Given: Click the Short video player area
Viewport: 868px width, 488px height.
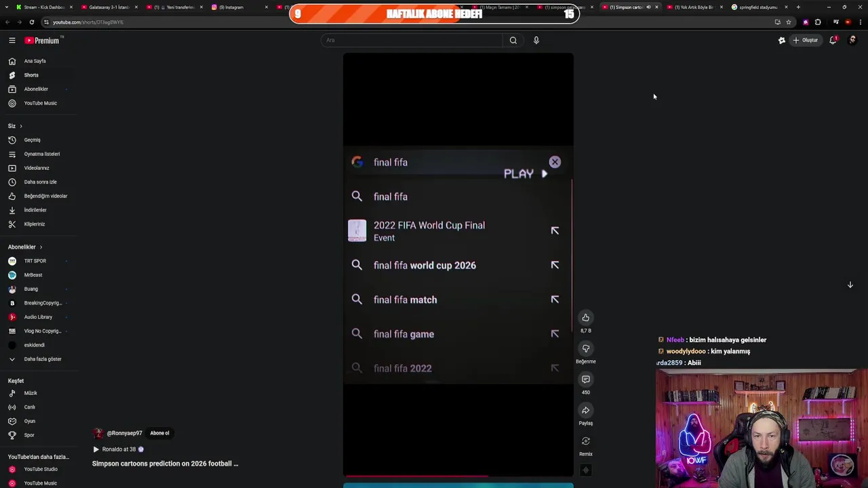Looking at the screenshot, I should [x=458, y=264].
